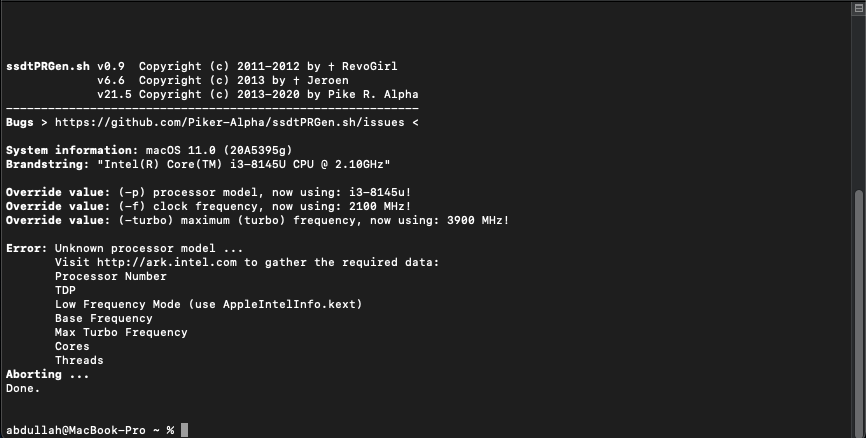Screen dimensions: 866x438
Task: Click the "3900 MHz!" turbo frequency value
Action: (474, 220)
